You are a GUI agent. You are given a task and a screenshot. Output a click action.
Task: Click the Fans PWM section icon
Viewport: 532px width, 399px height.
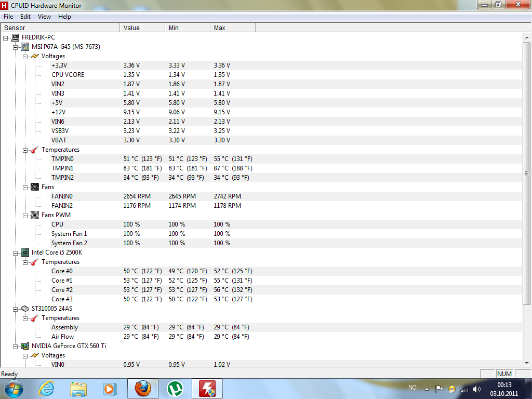35,215
